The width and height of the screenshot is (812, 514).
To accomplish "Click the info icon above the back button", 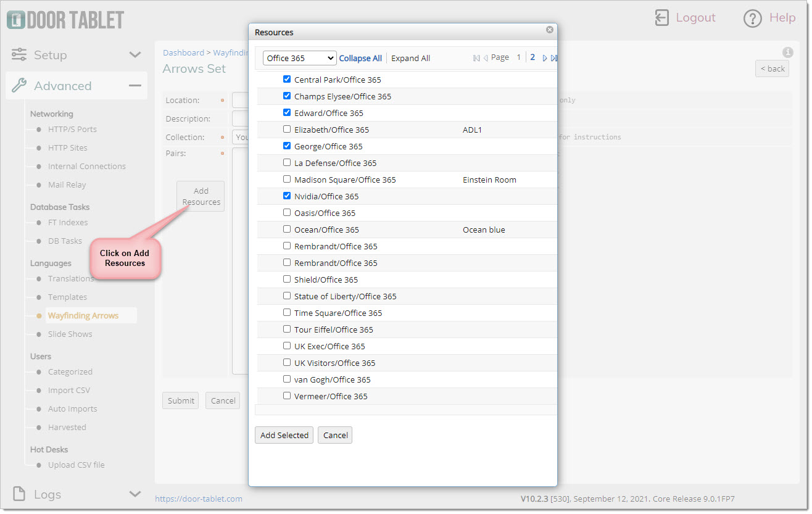I will [x=787, y=52].
